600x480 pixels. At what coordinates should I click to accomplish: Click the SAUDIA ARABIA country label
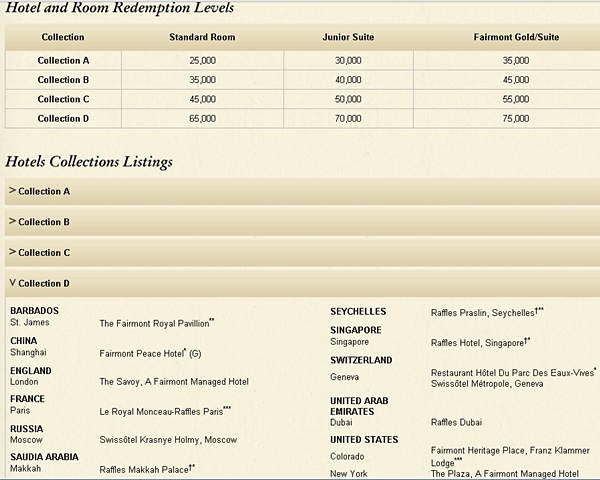[x=44, y=457]
